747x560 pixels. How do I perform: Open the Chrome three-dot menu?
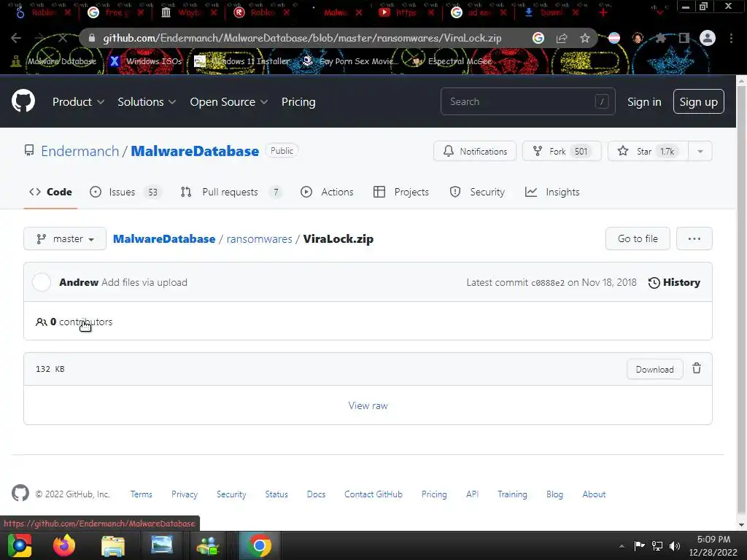coord(731,38)
